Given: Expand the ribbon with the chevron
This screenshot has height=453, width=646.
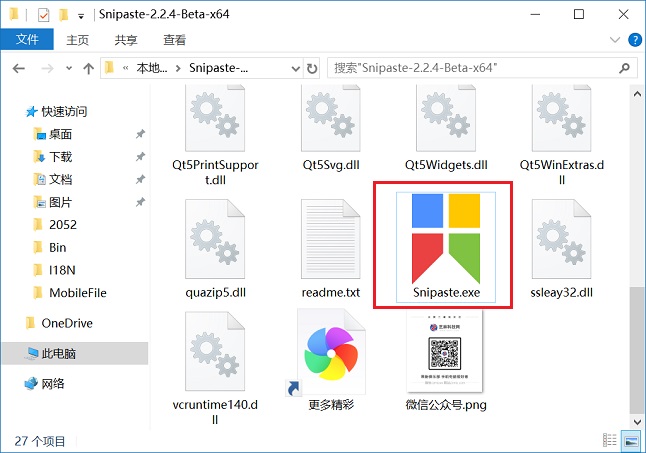Looking at the screenshot, I should pyautogui.click(x=615, y=40).
